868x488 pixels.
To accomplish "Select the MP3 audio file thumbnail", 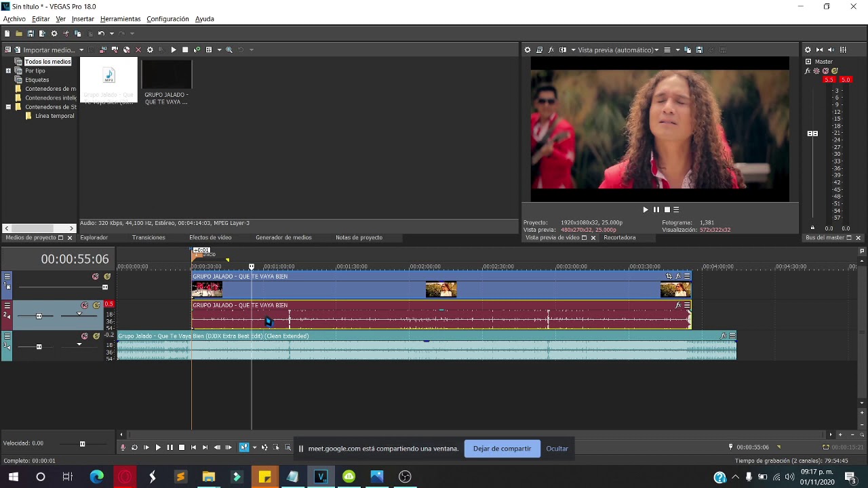I will [108, 81].
